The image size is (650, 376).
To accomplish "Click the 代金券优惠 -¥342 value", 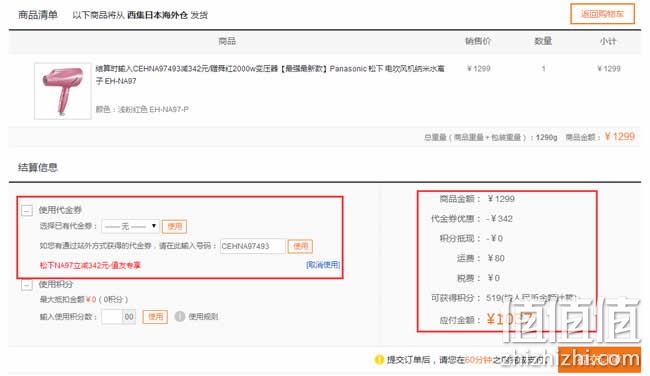I will pyautogui.click(x=499, y=219).
